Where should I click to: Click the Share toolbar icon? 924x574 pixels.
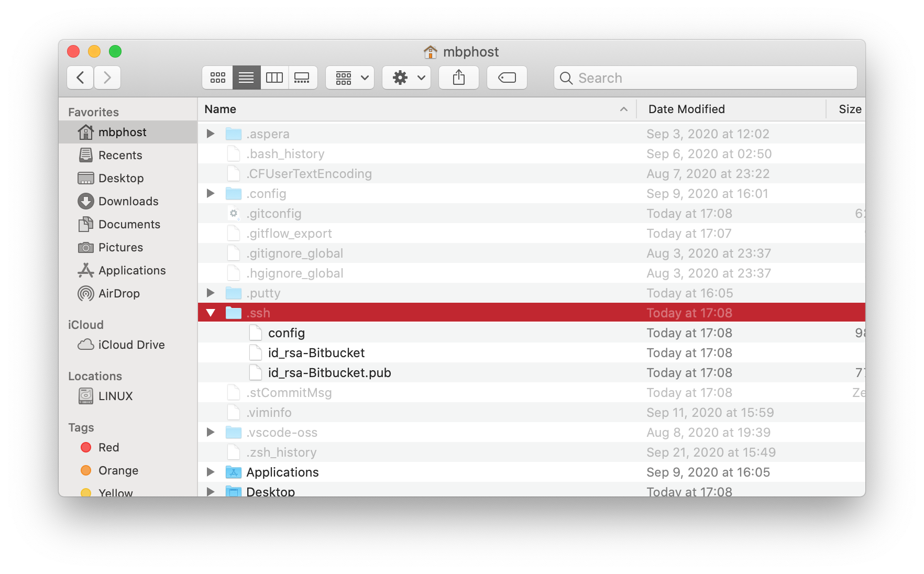[x=458, y=78]
